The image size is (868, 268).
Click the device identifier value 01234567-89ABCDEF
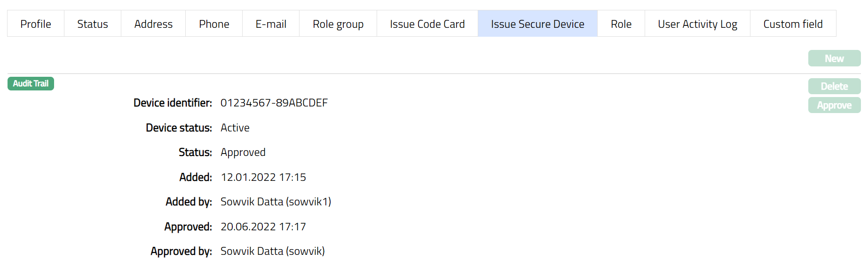(x=274, y=103)
